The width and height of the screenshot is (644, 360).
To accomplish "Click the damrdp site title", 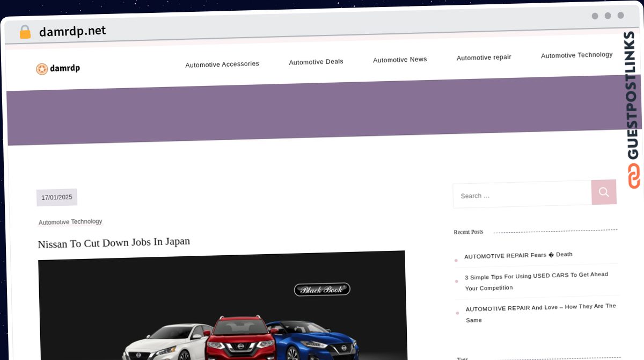I will 65,68.
